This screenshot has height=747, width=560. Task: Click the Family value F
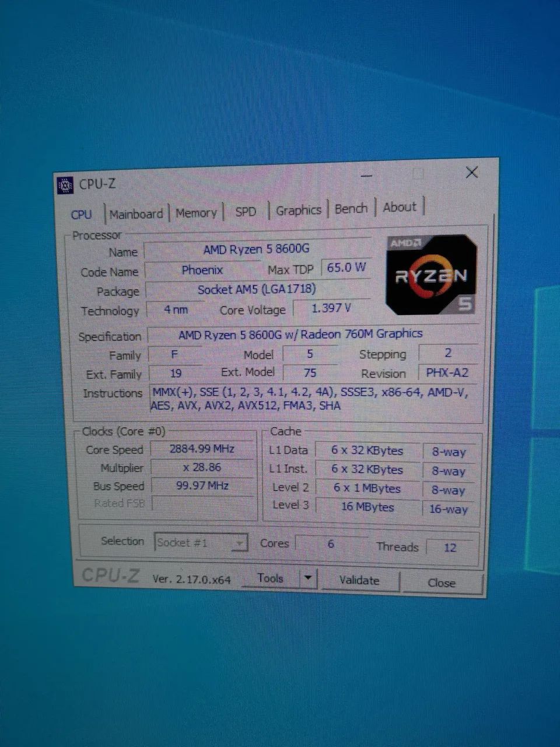[174, 355]
